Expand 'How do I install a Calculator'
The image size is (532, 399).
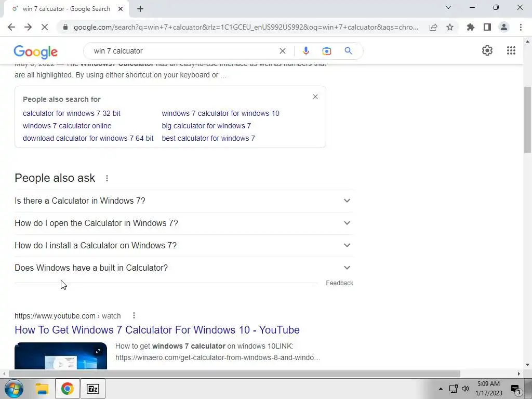click(184, 245)
